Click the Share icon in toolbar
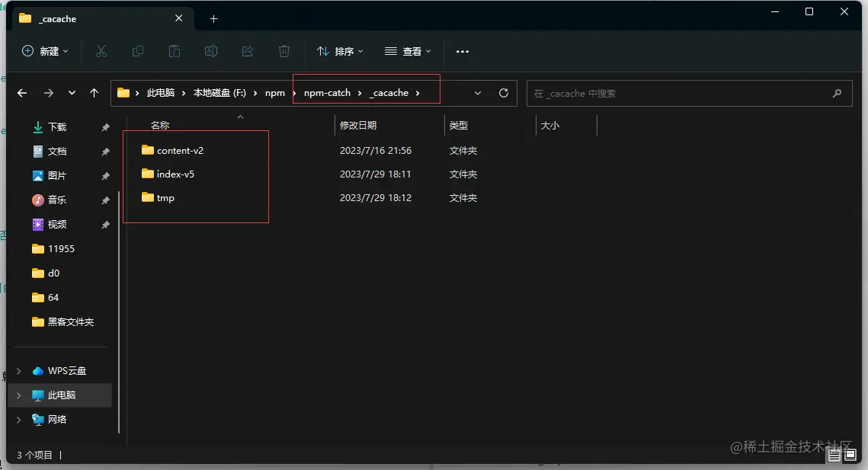Viewport: 868px width, 470px height. pos(248,51)
